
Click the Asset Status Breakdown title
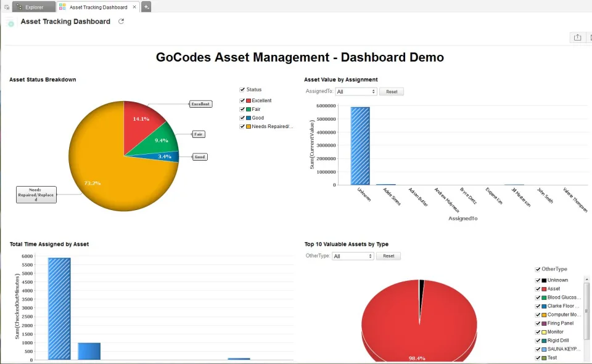43,79
